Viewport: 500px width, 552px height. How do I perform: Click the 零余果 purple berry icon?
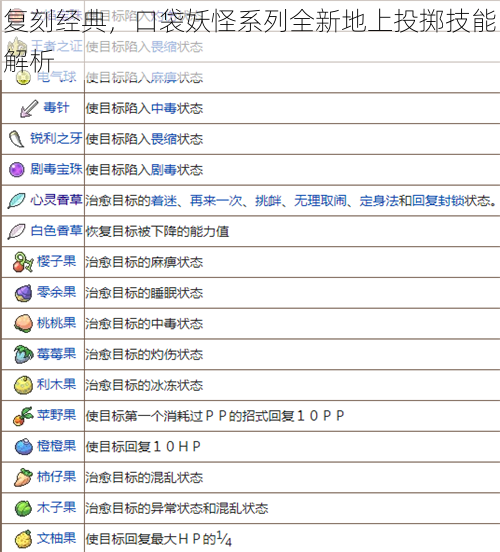click(x=23, y=293)
